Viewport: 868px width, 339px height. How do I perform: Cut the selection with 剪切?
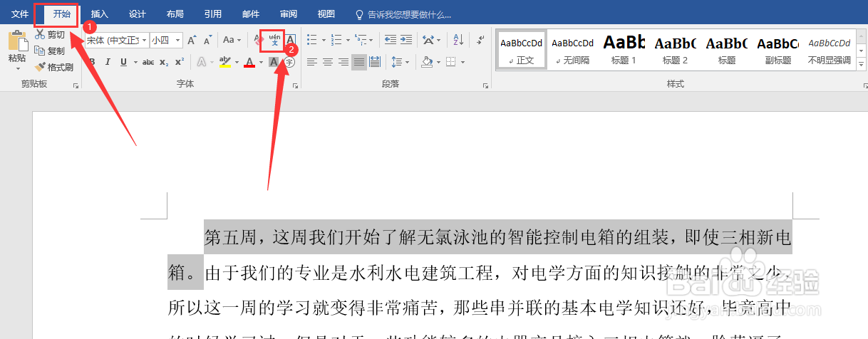50,35
